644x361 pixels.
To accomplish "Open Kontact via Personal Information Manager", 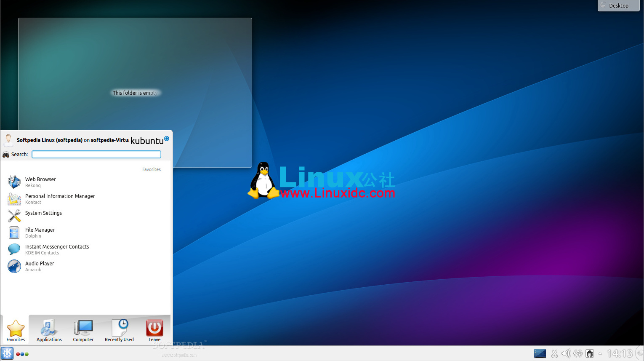I will 60,196.
